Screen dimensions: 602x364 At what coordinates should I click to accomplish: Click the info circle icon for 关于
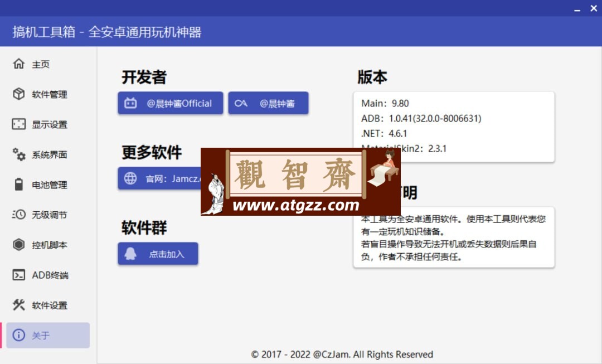(18, 335)
